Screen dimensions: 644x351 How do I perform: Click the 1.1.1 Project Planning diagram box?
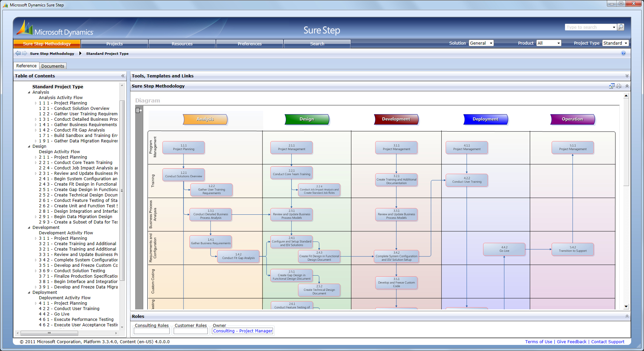183,147
